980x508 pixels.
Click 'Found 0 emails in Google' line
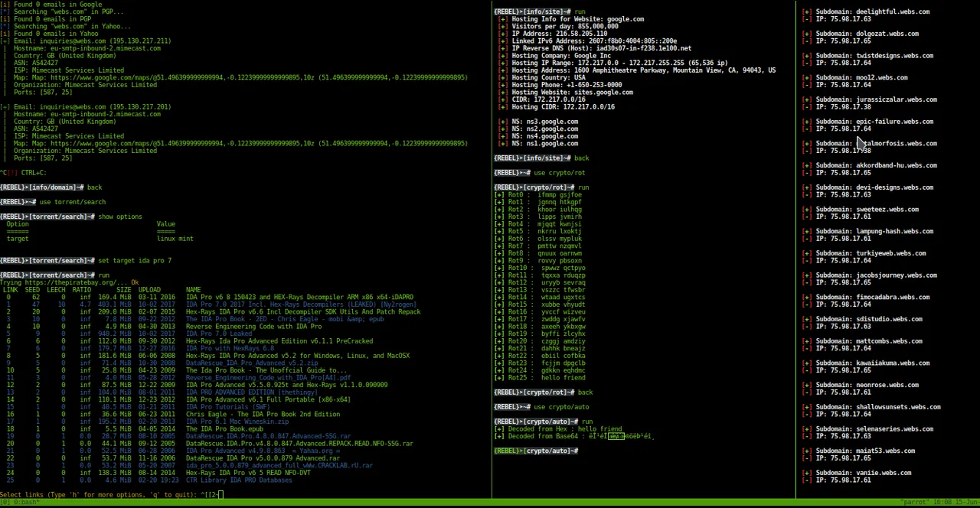pyautogui.click(x=51, y=5)
